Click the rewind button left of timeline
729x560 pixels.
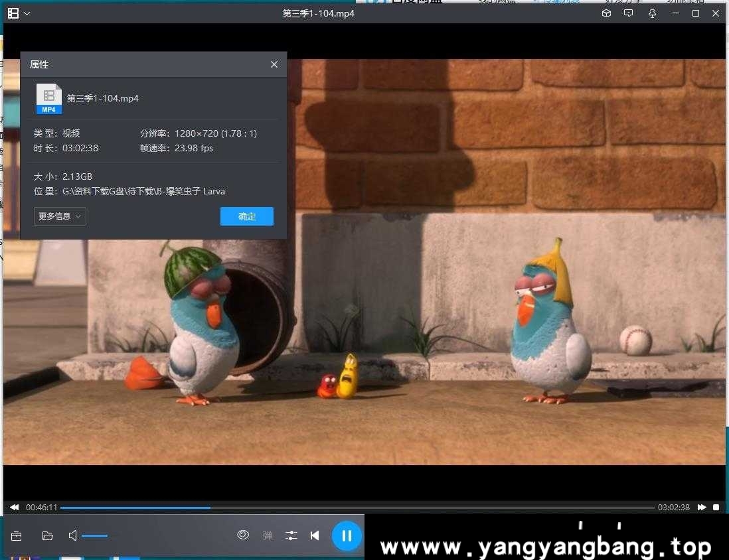tap(14, 508)
